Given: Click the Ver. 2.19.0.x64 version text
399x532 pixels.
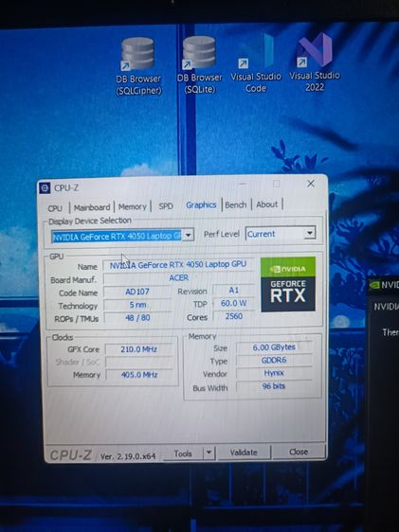Looking at the screenshot, I should [128, 456].
